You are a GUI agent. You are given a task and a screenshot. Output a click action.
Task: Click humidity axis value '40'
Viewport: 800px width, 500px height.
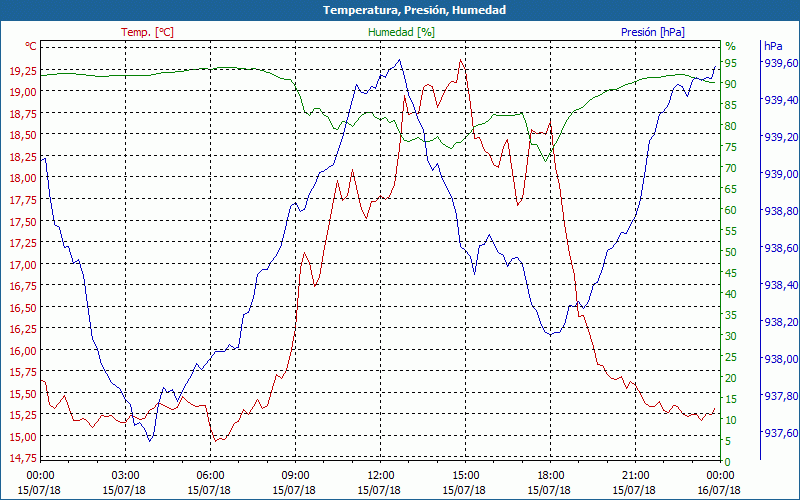(731, 294)
